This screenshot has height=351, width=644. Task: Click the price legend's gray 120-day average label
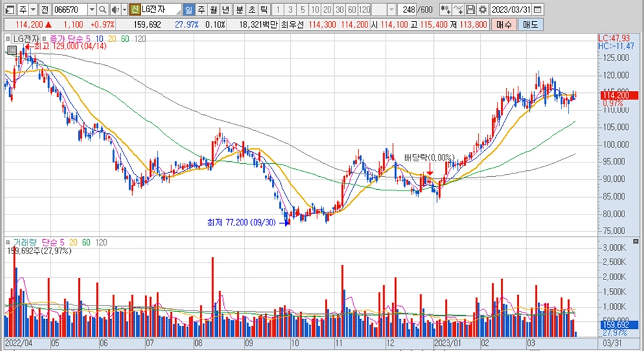[140, 39]
